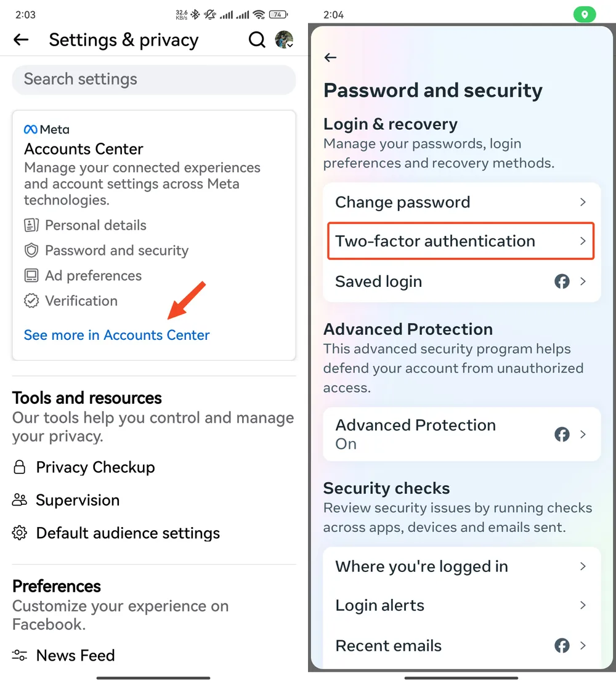This screenshot has width=616, height=684.
Task: Tap the back arrow in Settings & privacy
Action: (21, 40)
